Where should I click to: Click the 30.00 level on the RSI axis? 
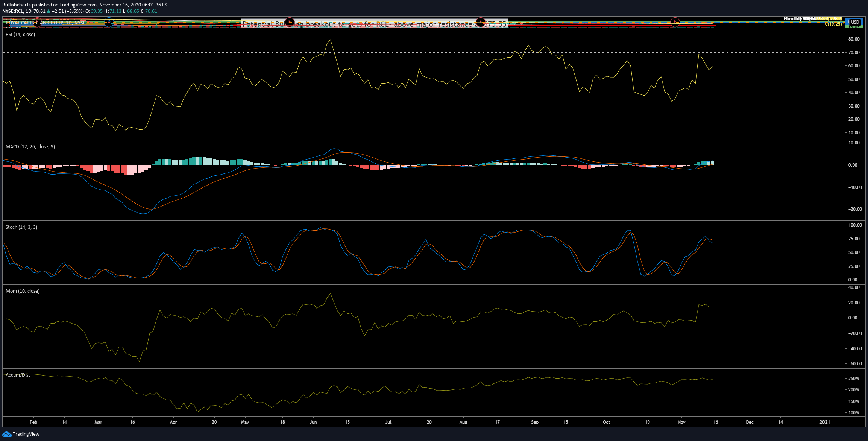[854, 106]
